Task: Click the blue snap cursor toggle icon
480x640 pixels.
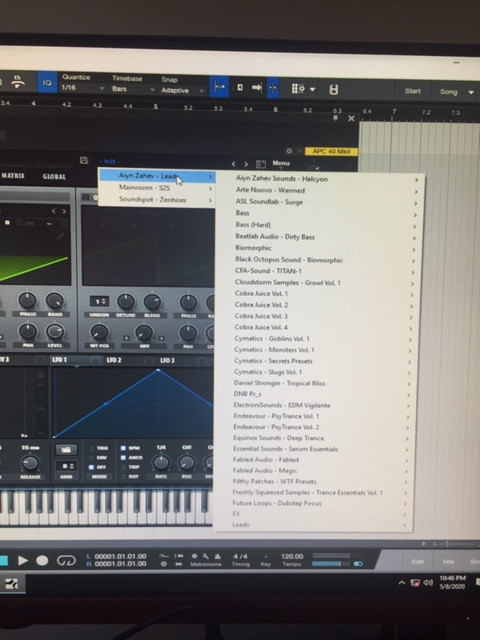Action: [273, 88]
